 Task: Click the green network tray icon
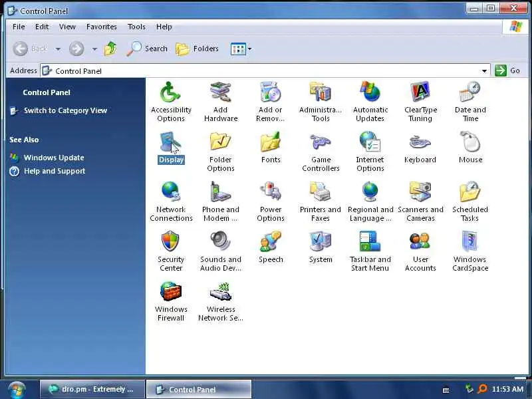tap(469, 389)
